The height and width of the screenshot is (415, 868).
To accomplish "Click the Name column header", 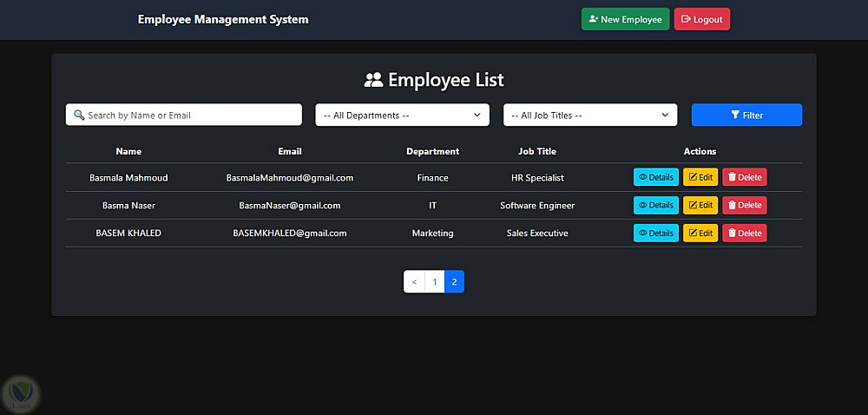I will coord(128,151).
